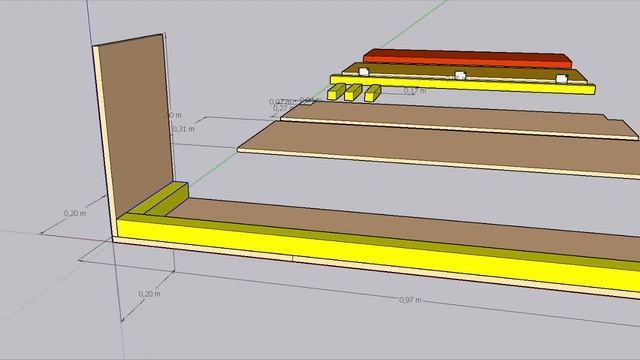Select the middle white cube on the strip
The image size is (640, 360).
[460, 76]
